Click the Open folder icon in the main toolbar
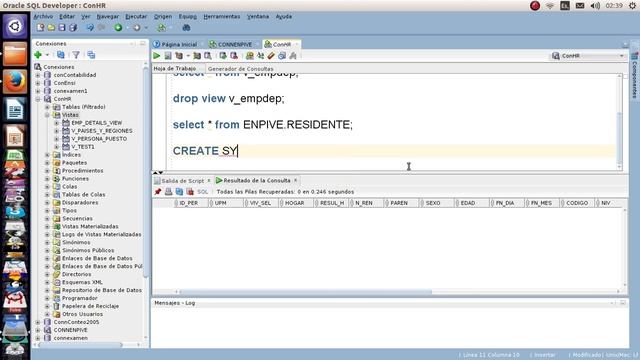The image size is (640, 360). tap(51, 27)
